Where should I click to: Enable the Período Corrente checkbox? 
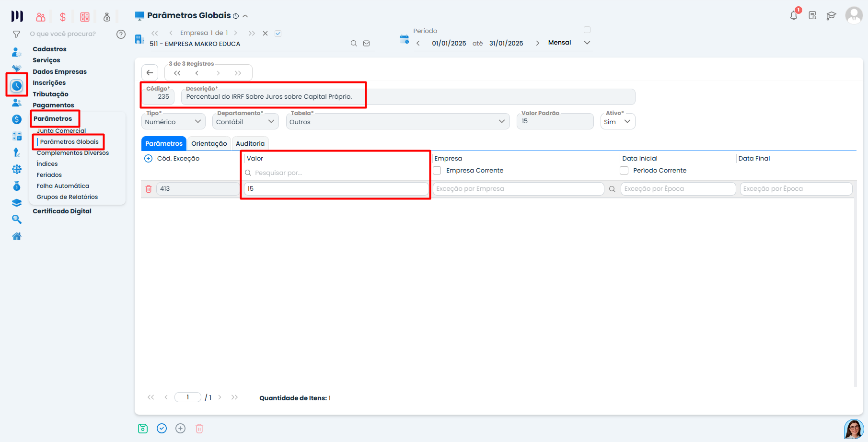pyautogui.click(x=624, y=170)
